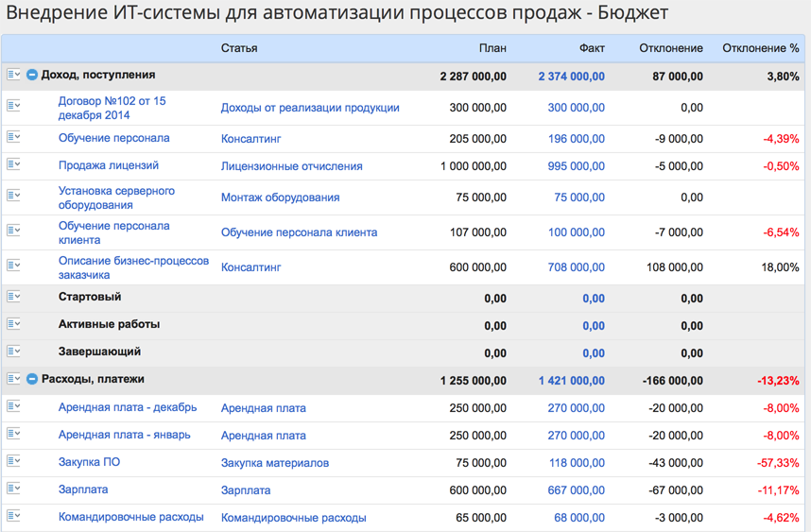Click the Отклонение % column header
This screenshot has height=532, width=811.
760,48
